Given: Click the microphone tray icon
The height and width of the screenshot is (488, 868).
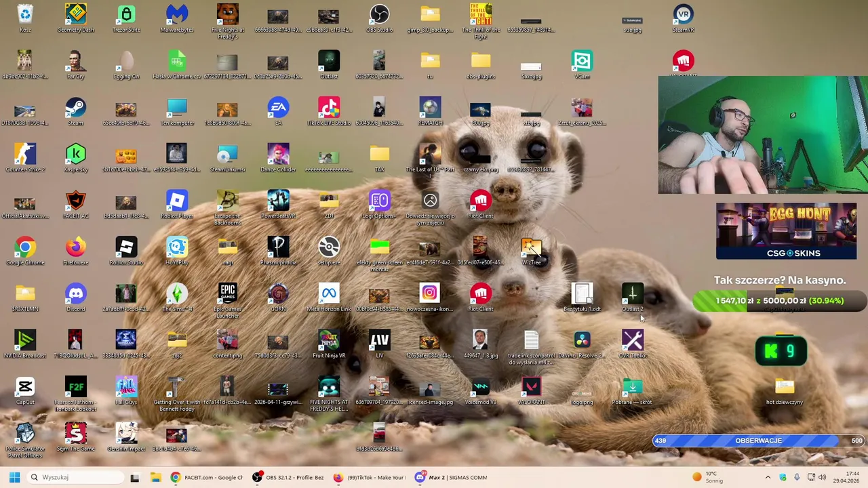Looking at the screenshot, I should click(797, 477).
